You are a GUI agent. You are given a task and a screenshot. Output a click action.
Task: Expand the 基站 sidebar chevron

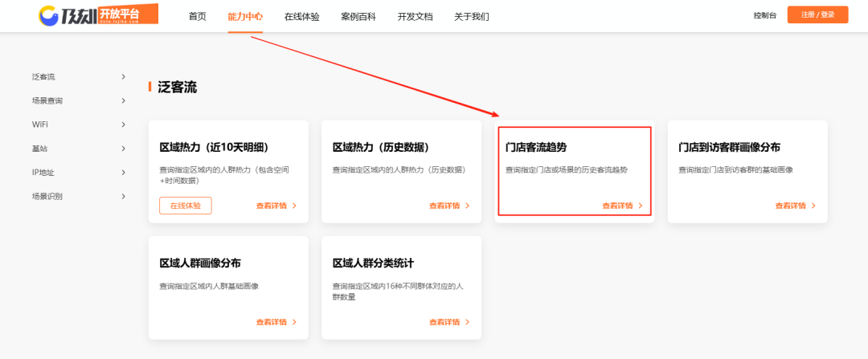pos(124,149)
